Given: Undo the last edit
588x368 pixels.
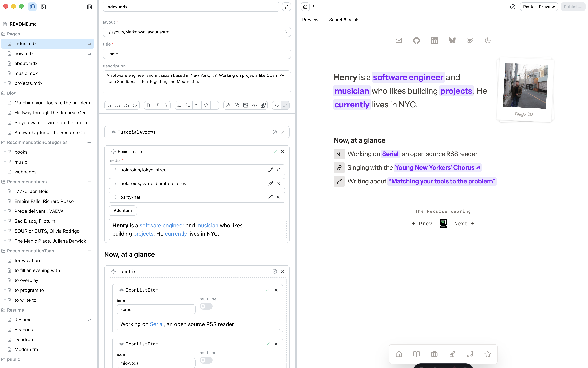Looking at the screenshot, I should 276,105.
